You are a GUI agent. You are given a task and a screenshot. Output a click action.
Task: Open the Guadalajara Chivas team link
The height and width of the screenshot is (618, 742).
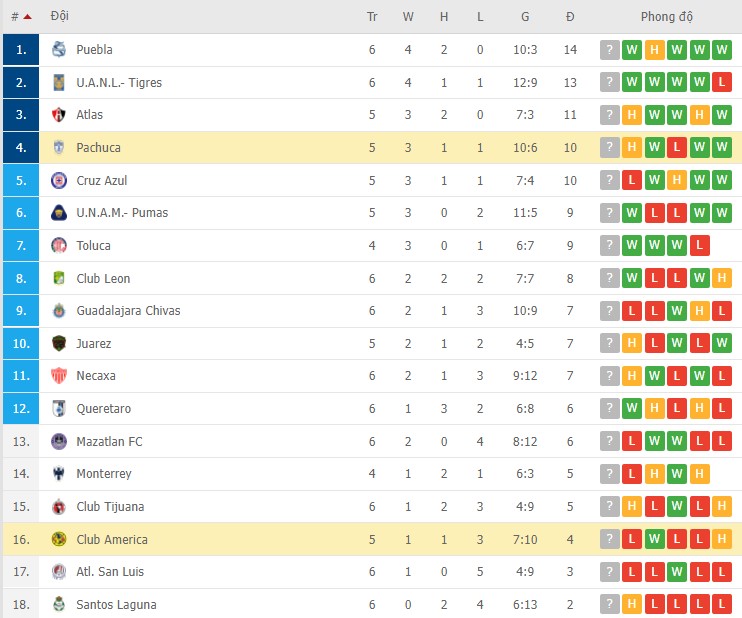coord(128,311)
